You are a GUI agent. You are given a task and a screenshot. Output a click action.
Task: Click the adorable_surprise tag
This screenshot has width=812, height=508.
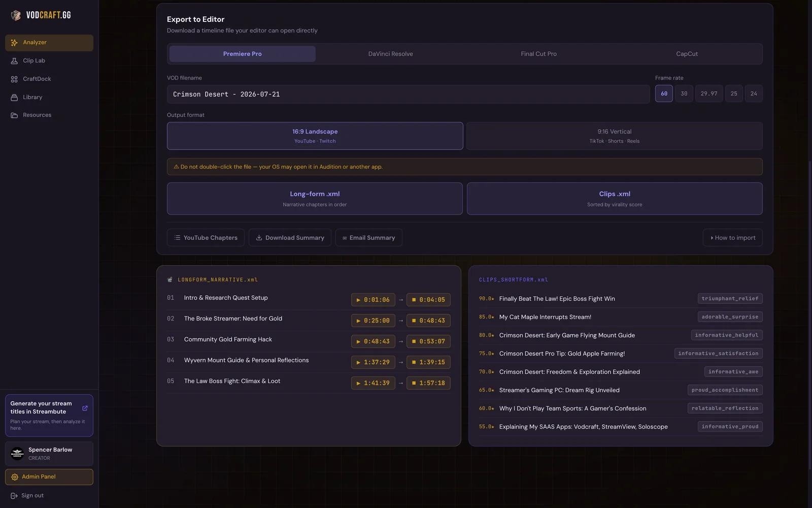pyautogui.click(x=730, y=317)
